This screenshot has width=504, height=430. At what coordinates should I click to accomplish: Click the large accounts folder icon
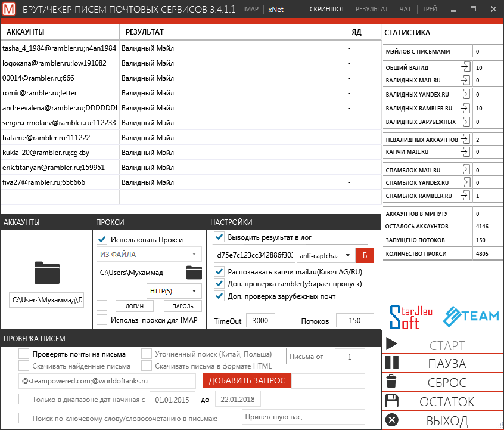[x=46, y=273]
